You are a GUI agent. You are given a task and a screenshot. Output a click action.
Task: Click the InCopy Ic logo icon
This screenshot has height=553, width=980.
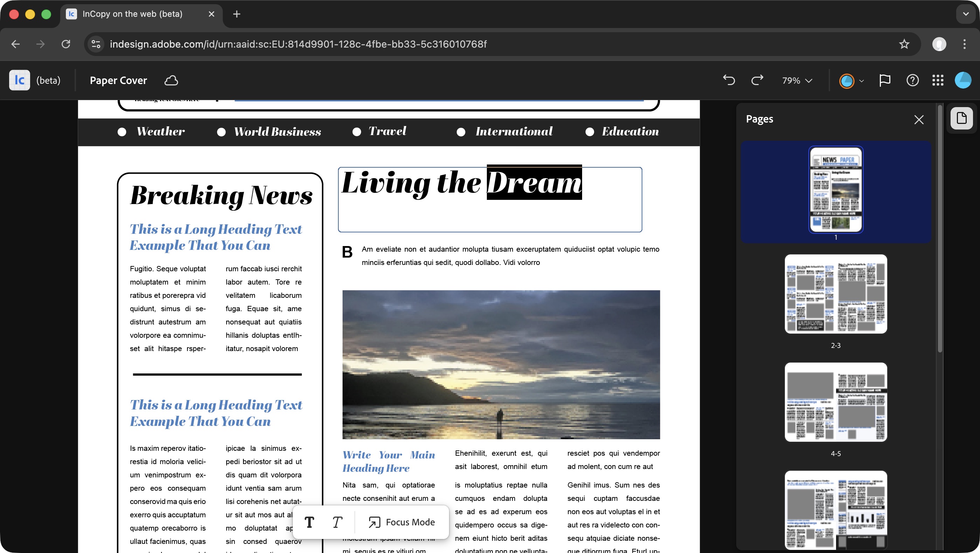point(19,80)
